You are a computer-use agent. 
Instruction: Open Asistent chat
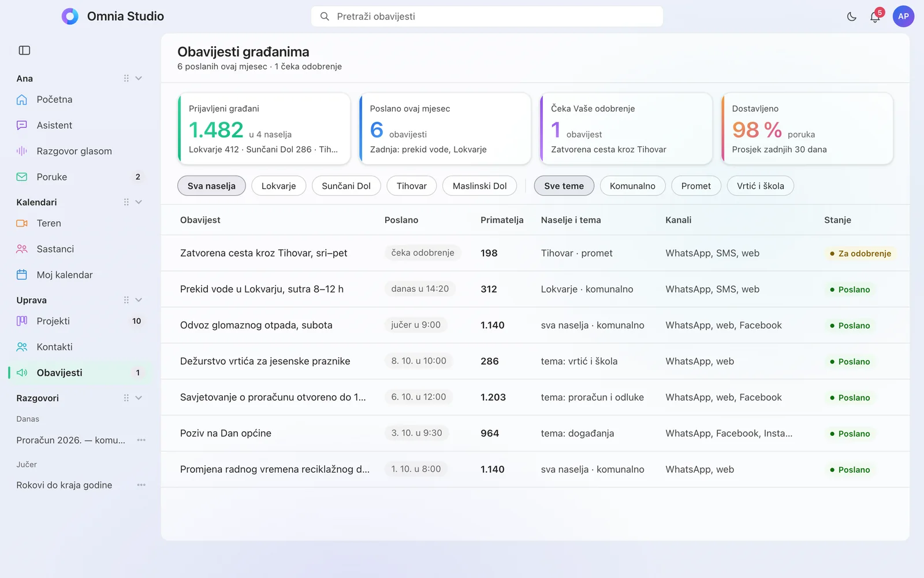[79, 125]
